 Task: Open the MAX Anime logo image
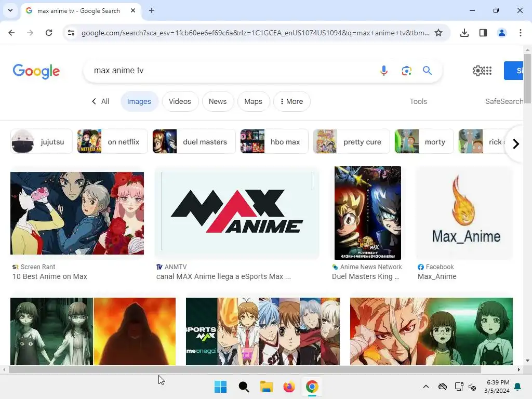pos(237,213)
